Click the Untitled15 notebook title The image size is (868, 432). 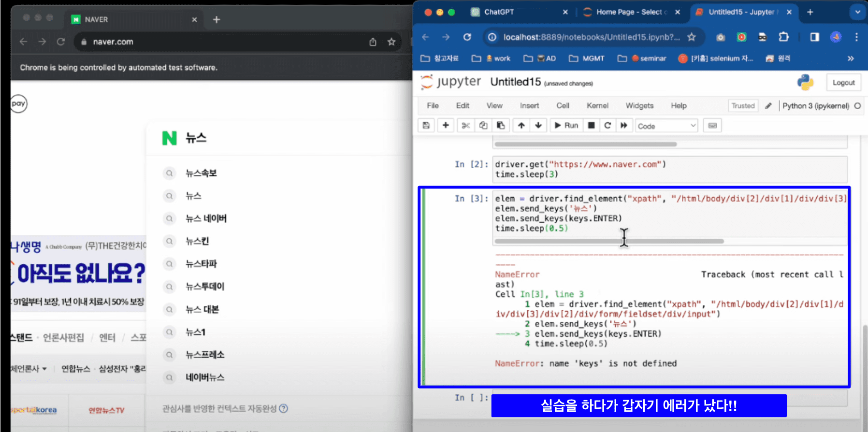[x=516, y=82]
